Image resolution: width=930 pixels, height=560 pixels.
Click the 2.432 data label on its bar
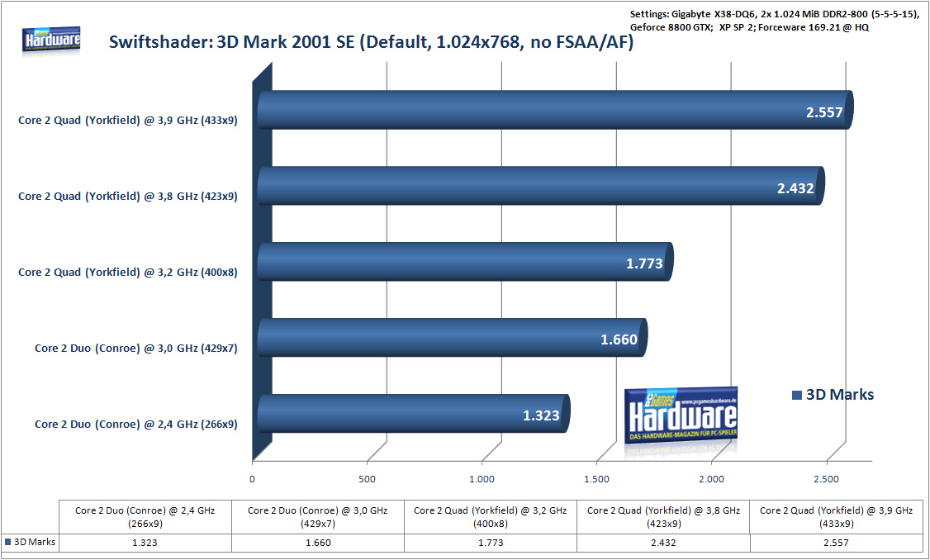coord(795,188)
